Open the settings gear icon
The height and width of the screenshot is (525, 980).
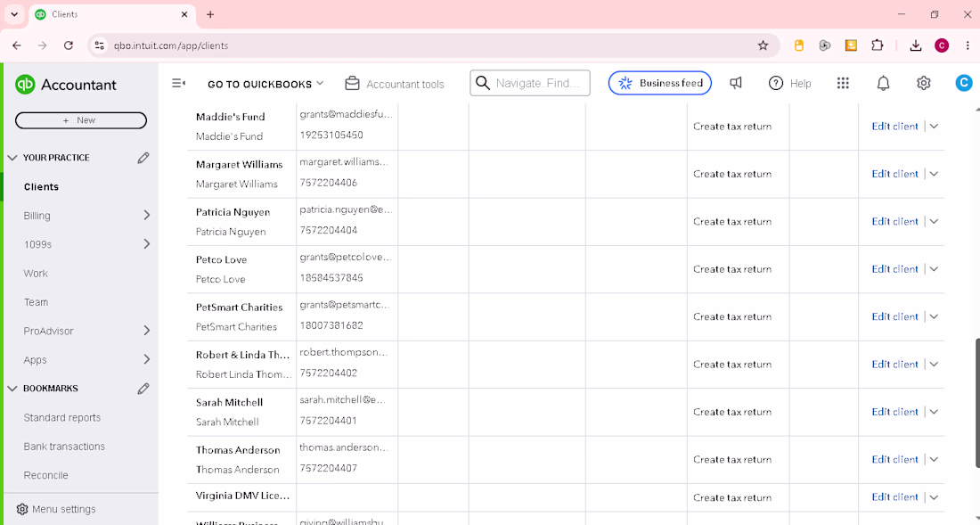pos(924,83)
